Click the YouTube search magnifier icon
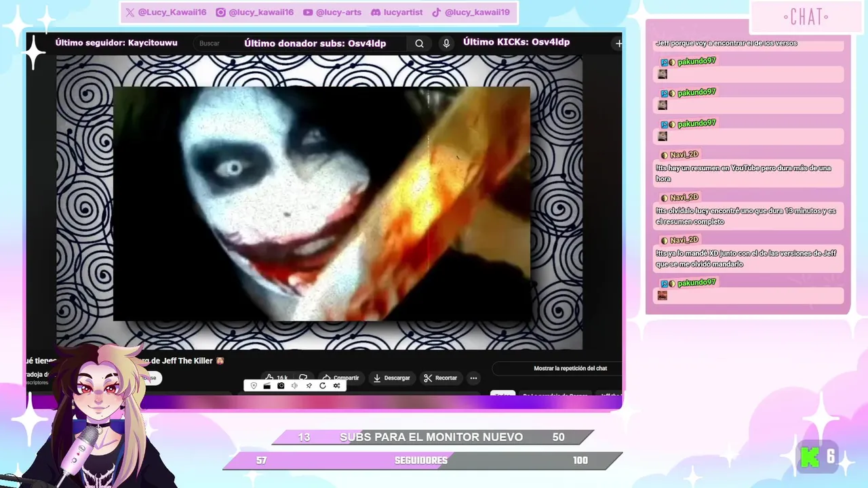Screen dimensions: 868x488 [419, 43]
